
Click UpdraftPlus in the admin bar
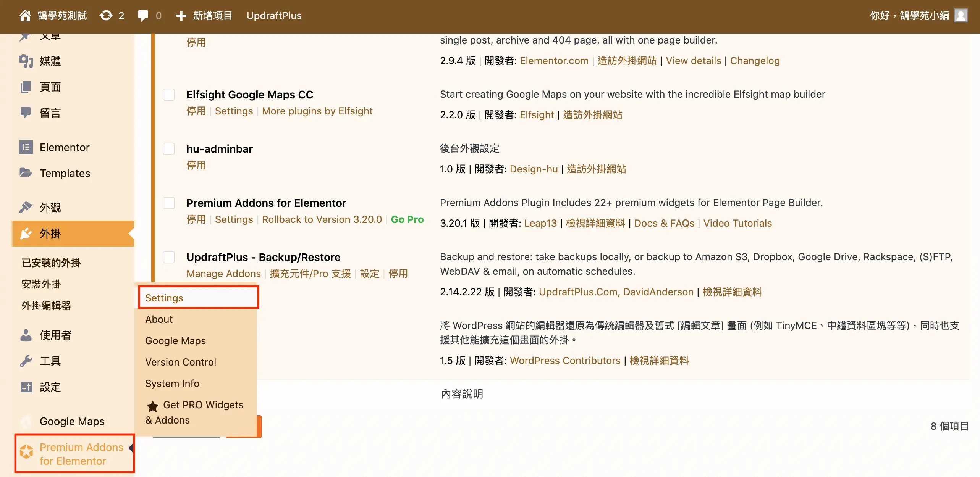pos(274,16)
